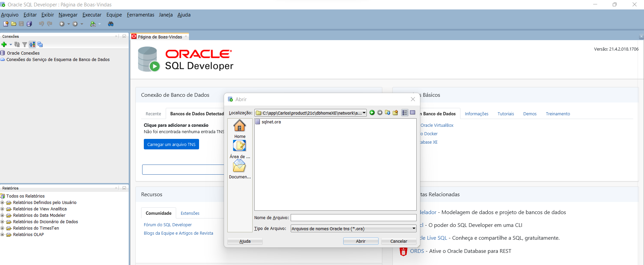Screen dimensions: 644x265
Task: Expand Relatórios do TimesTen node
Action: pyautogui.click(x=2, y=228)
